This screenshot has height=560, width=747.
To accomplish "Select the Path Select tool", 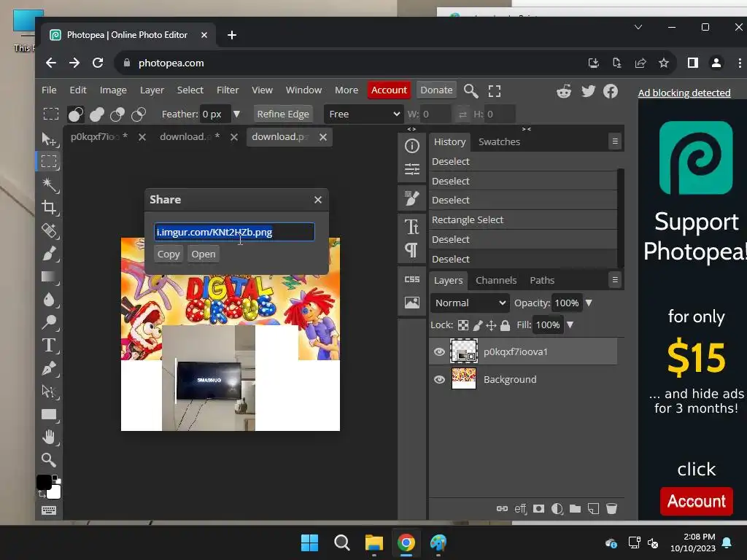I will click(49, 391).
